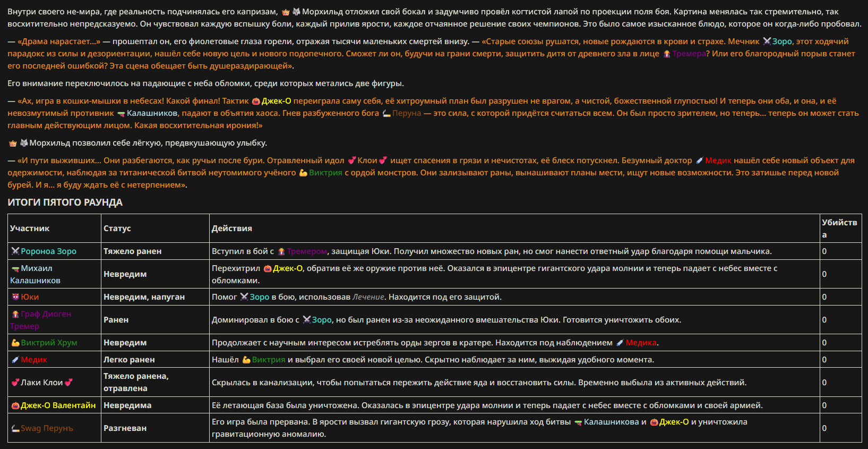The height and width of the screenshot is (449, 868).
Task: Click cyan mention 'Зоро' after 'Мечник' in narration
Action: click(782, 41)
